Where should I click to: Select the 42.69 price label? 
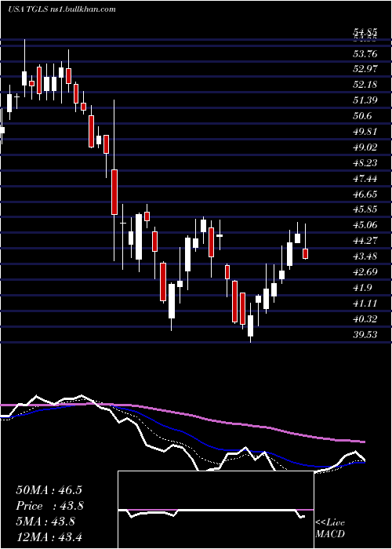365,272
